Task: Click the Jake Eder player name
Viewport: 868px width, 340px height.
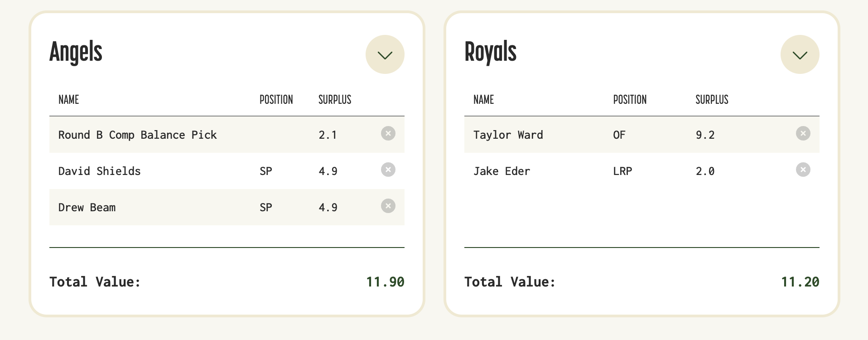Action: (502, 171)
